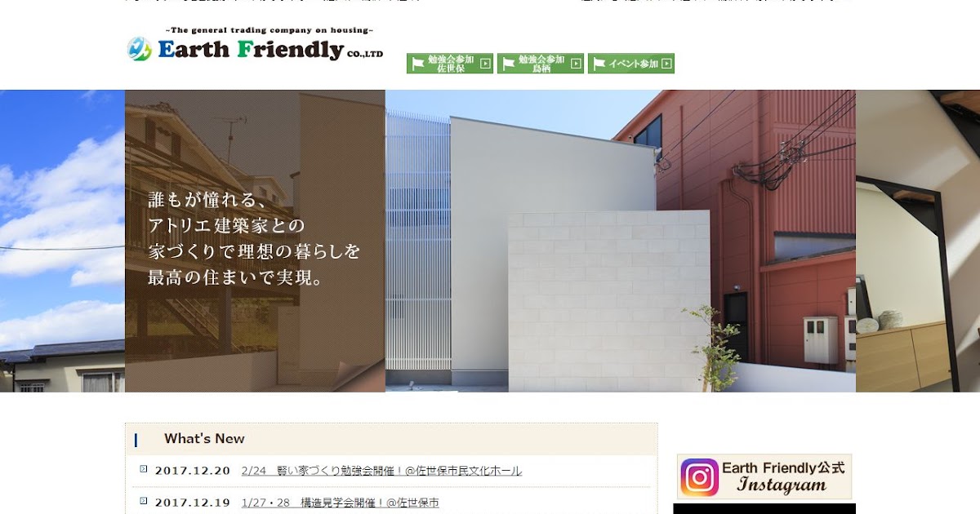Click the center white house slide image
This screenshot has height=514, width=980.
(621, 241)
